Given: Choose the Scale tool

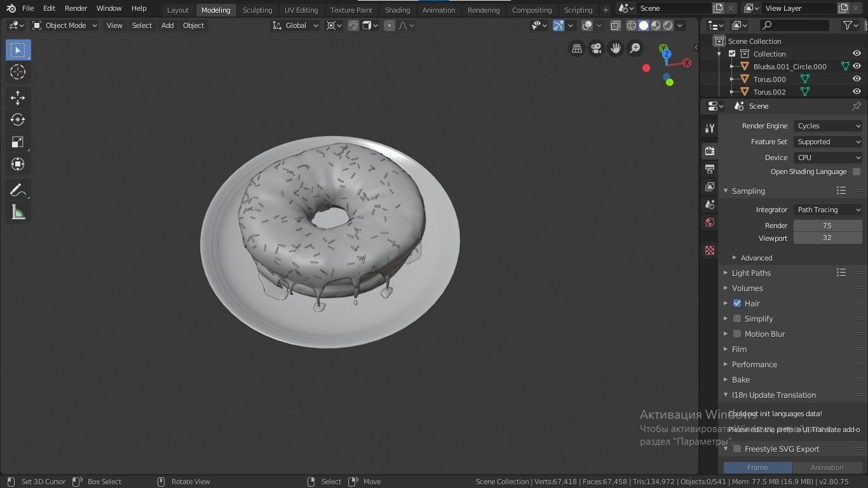Looking at the screenshot, I should tap(18, 142).
